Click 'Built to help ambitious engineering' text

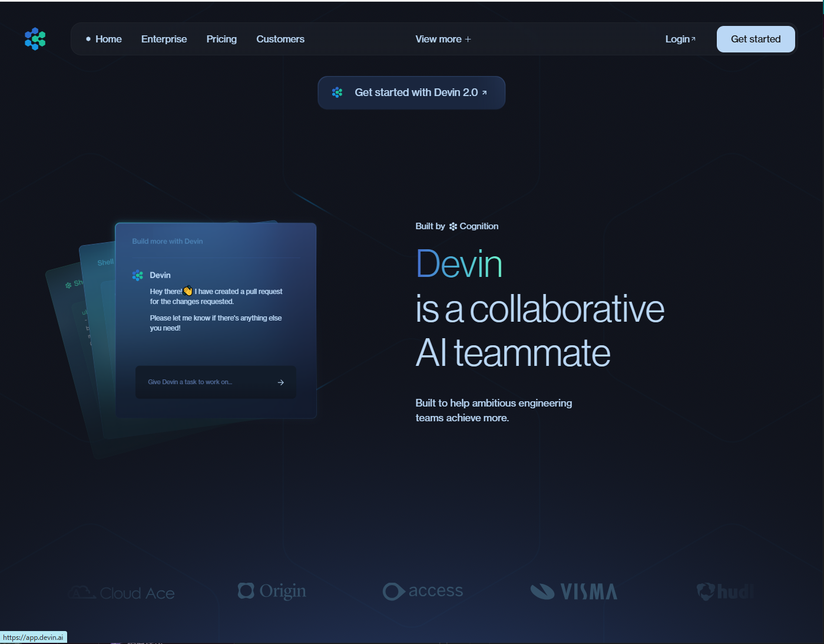(494, 403)
